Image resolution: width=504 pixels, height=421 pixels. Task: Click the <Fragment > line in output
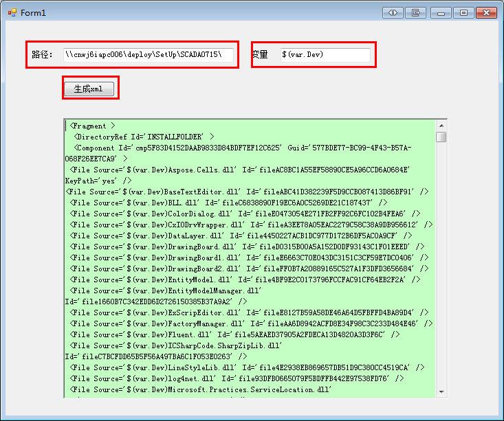(x=93, y=126)
